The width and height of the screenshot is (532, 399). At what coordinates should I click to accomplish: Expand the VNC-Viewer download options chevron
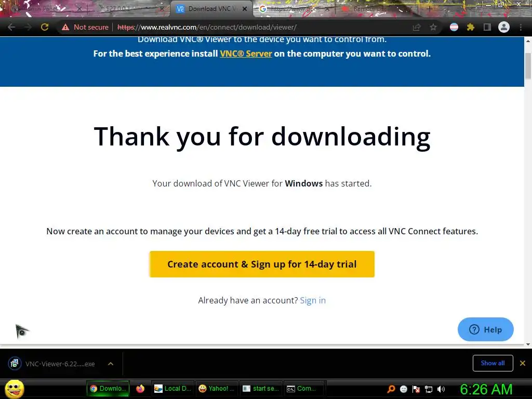[111, 364]
